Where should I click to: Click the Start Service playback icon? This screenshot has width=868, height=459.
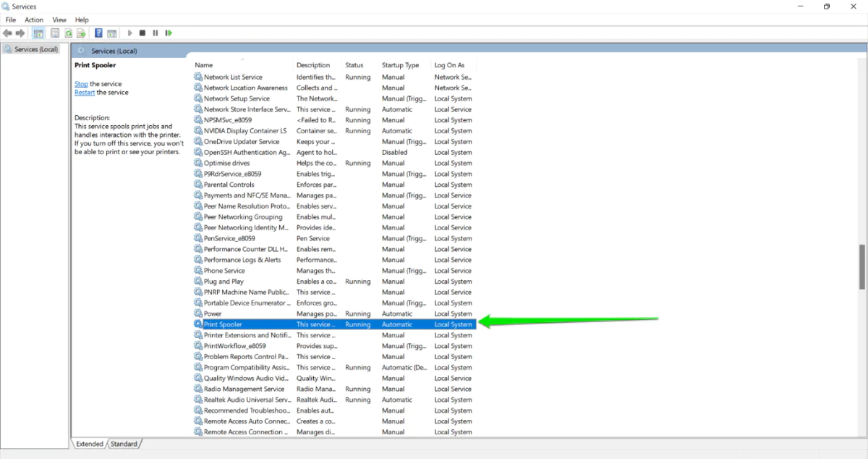pos(129,33)
